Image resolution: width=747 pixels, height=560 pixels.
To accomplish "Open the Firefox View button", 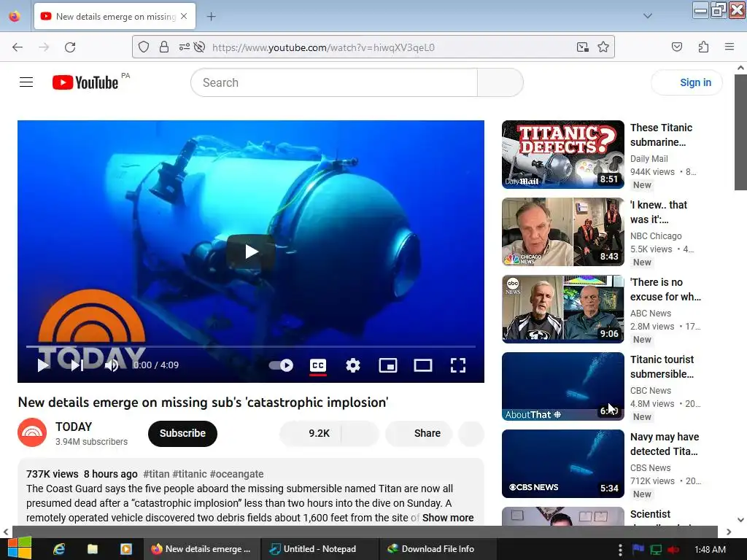I will point(15,16).
